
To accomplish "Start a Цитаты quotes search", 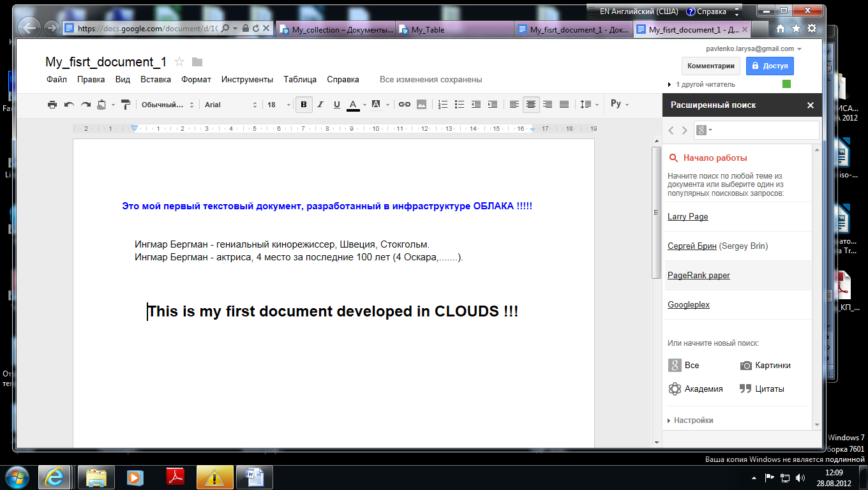I will pos(761,389).
